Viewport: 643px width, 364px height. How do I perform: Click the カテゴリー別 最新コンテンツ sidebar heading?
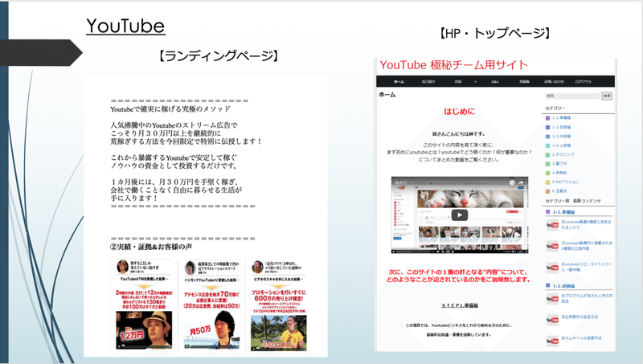[573, 201]
